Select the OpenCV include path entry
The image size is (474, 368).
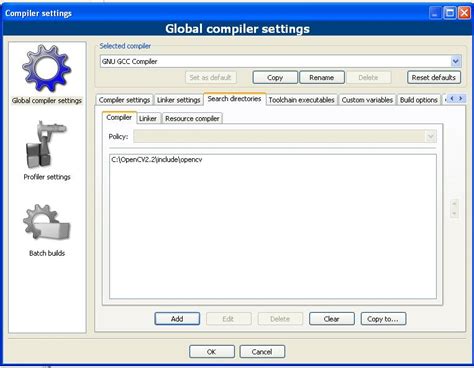coord(157,160)
